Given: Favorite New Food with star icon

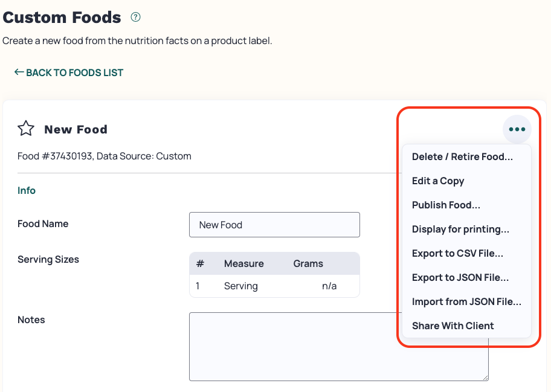Looking at the screenshot, I should (x=26, y=129).
